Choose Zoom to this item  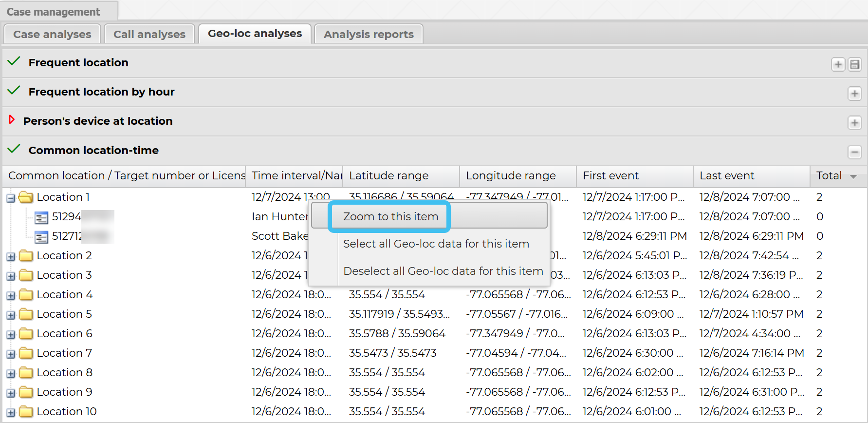pos(390,216)
